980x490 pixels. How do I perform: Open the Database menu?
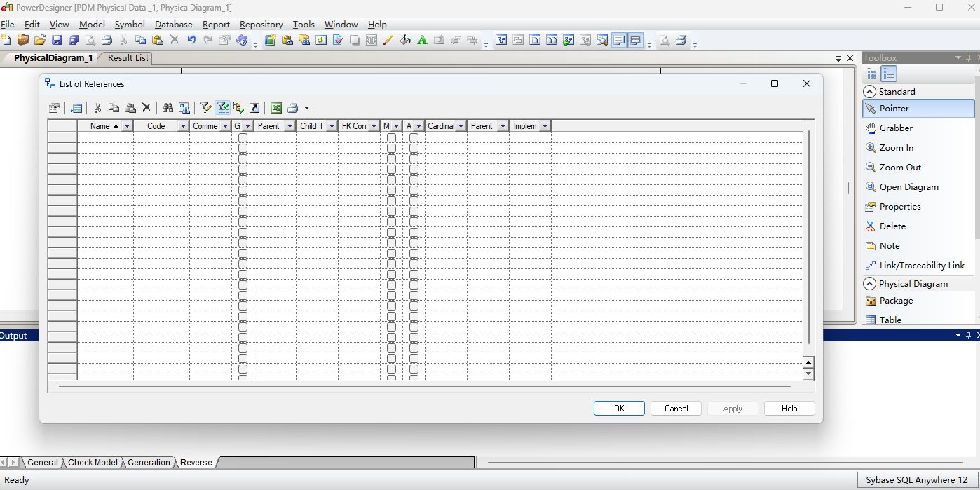173,25
